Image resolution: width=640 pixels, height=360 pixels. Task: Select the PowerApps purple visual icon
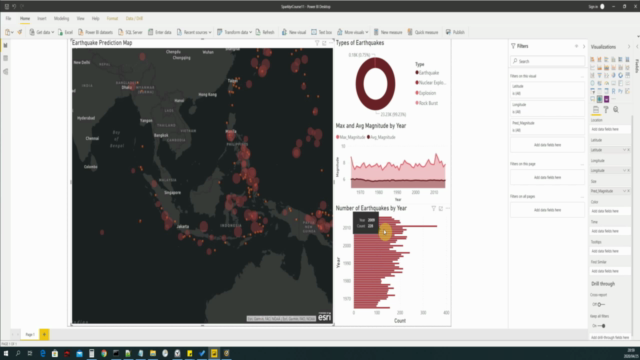click(x=607, y=99)
